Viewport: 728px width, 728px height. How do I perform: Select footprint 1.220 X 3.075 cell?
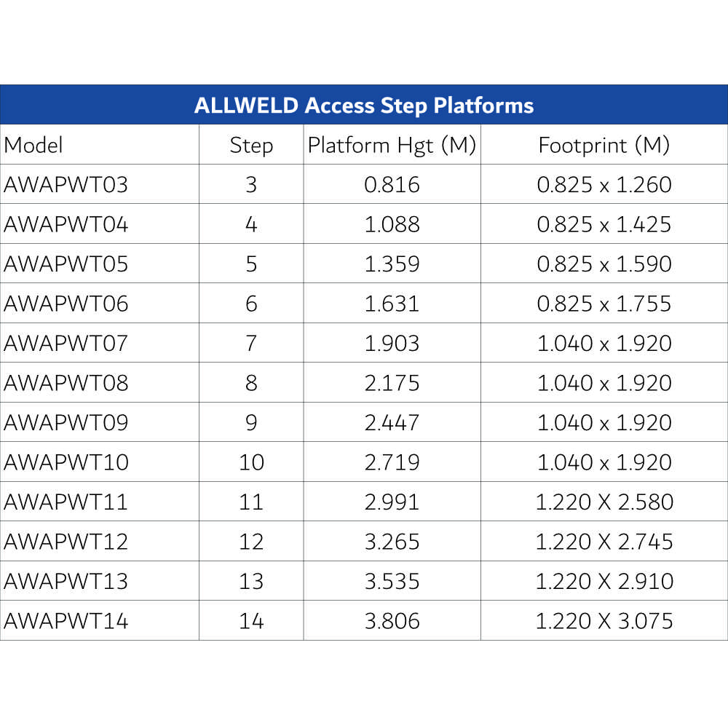tap(604, 621)
